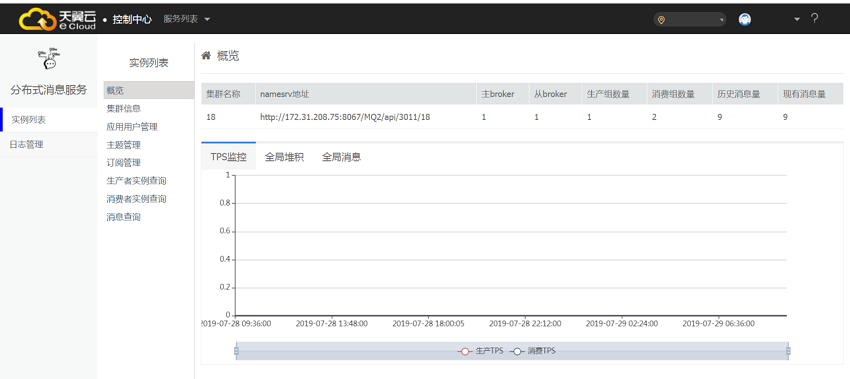
Task: Click the left handle of time range slider
Action: (236, 351)
